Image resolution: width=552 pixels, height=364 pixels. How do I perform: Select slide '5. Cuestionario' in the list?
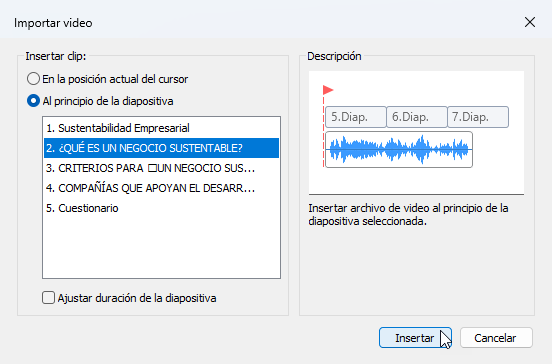pyautogui.click(x=162, y=208)
